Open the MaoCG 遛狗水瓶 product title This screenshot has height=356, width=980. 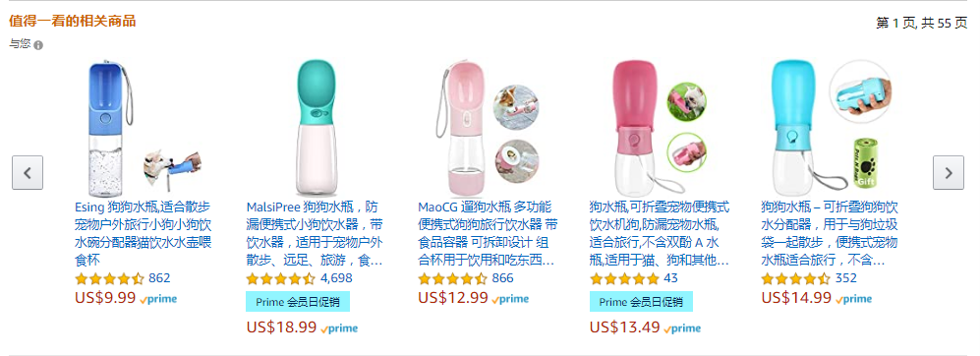click(487, 233)
